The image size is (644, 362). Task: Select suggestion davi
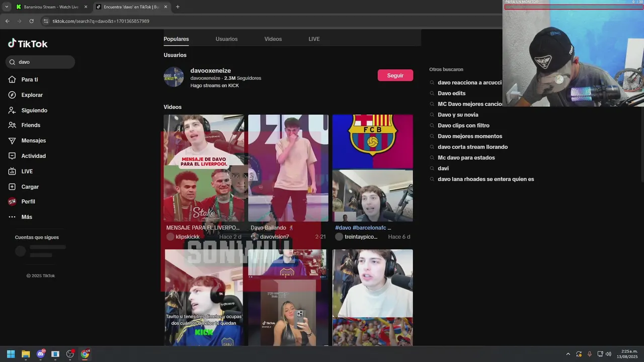tap(443, 168)
